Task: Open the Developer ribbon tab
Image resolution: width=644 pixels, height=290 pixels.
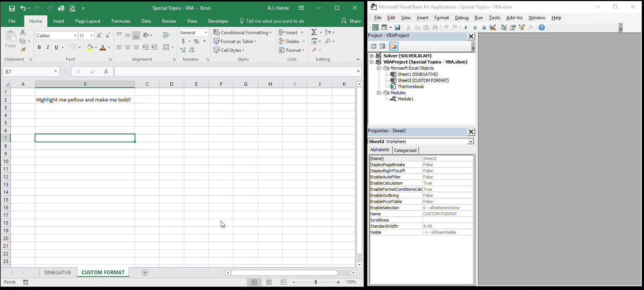Action: pos(218,21)
